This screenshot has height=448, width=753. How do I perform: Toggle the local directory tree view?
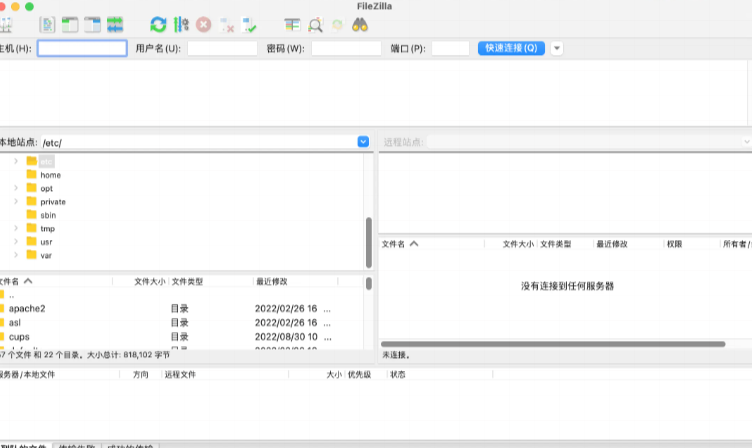pyautogui.click(x=70, y=24)
